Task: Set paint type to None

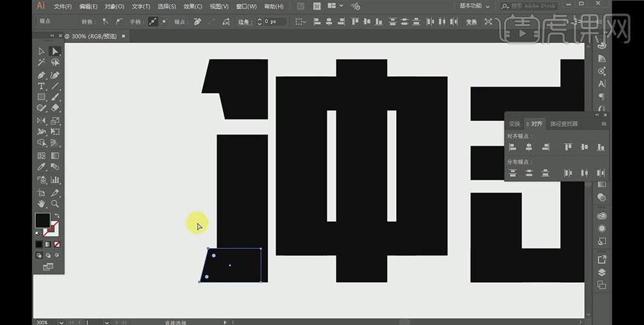Action: (57, 244)
